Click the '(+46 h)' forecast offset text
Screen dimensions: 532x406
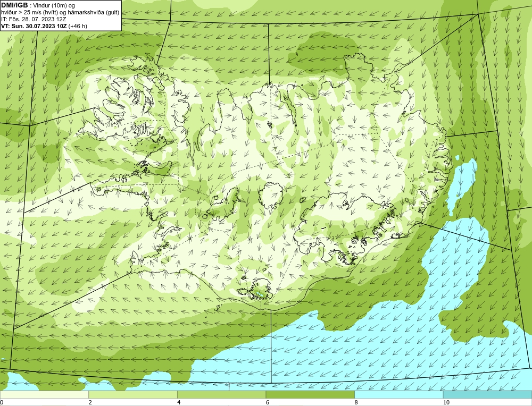click(78, 26)
